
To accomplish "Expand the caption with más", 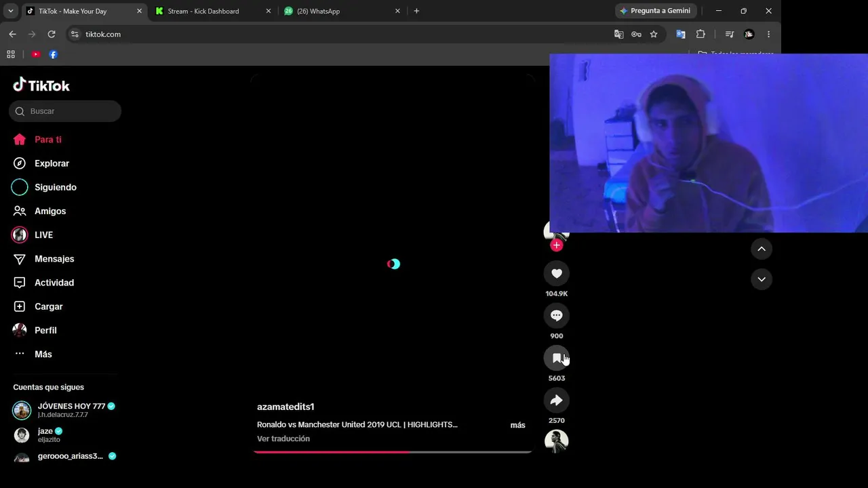I will coord(517,425).
